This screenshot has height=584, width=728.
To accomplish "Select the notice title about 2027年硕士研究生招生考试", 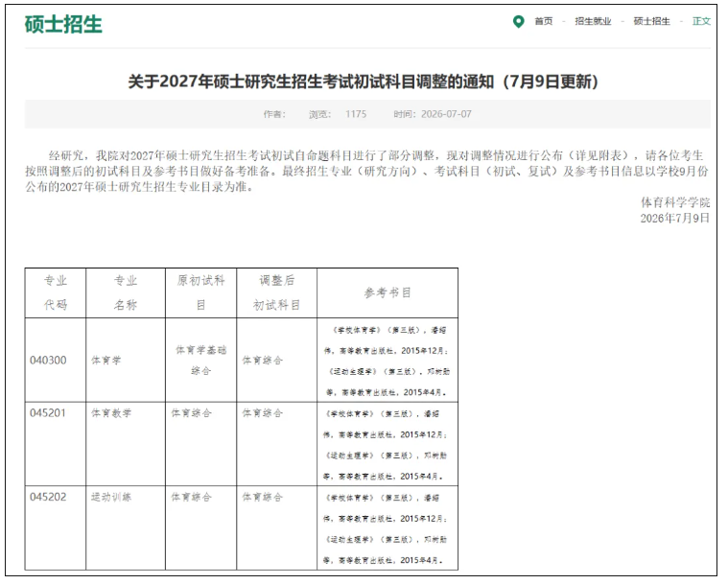I will (x=364, y=82).
